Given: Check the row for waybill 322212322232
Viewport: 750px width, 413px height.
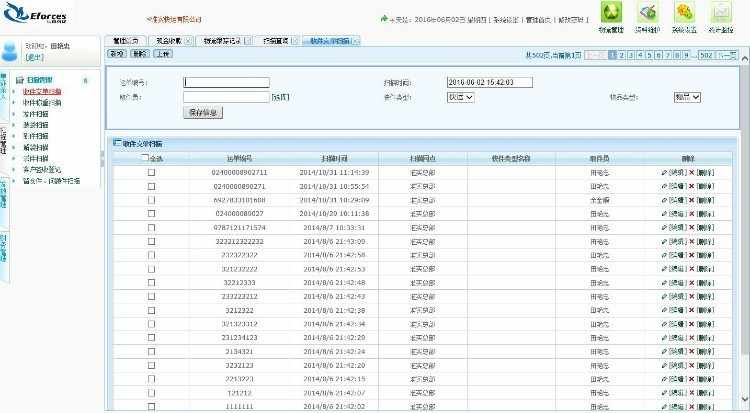Looking at the screenshot, I should [151, 241].
